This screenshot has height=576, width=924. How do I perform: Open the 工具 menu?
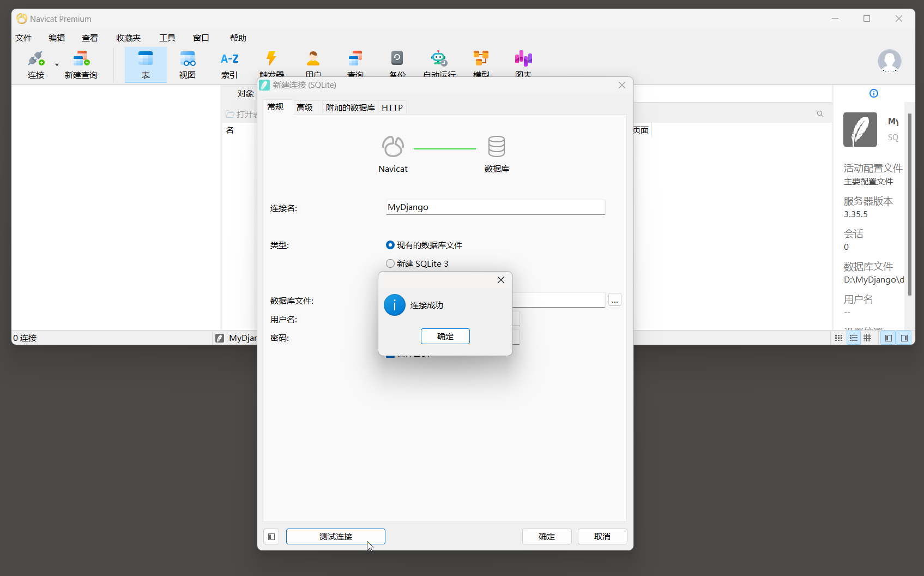click(167, 38)
